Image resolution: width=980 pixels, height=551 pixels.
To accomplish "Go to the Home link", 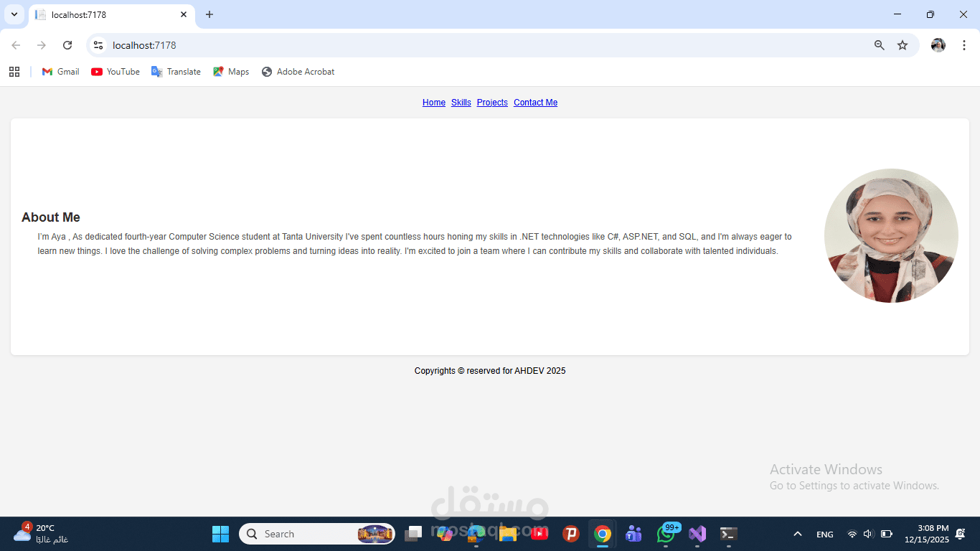I will pyautogui.click(x=434, y=103).
